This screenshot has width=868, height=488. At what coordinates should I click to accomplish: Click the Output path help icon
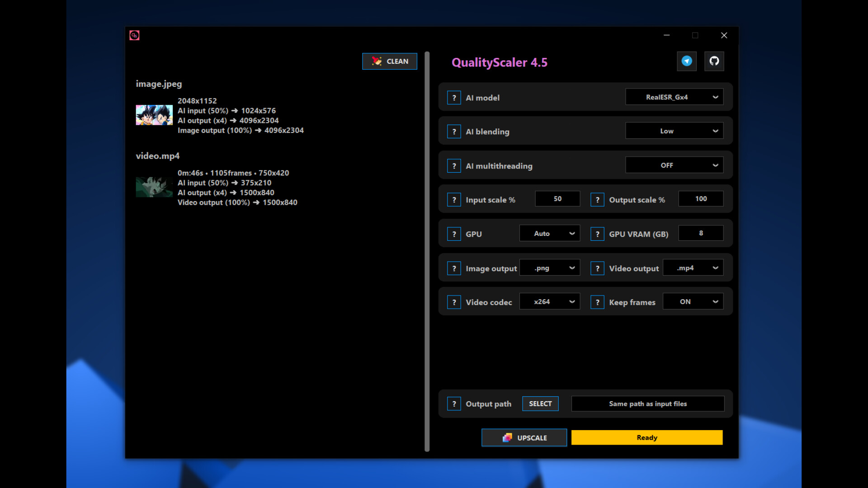[x=454, y=404]
